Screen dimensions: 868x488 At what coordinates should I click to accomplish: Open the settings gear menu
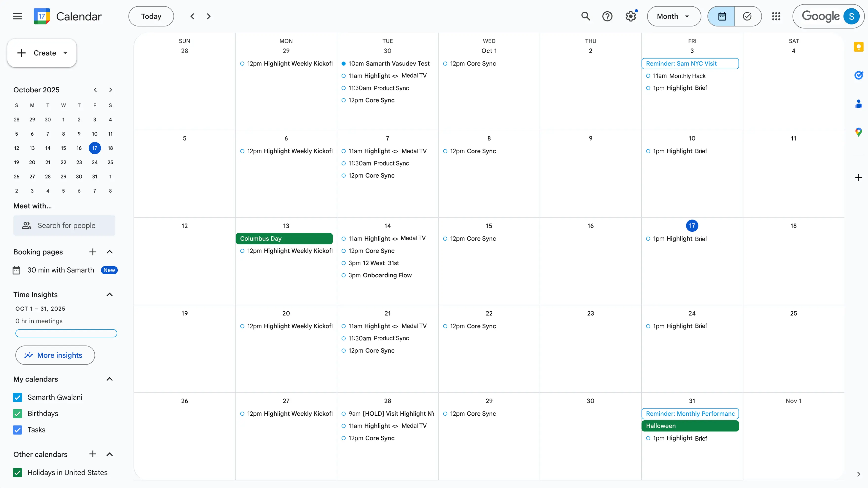pos(630,16)
